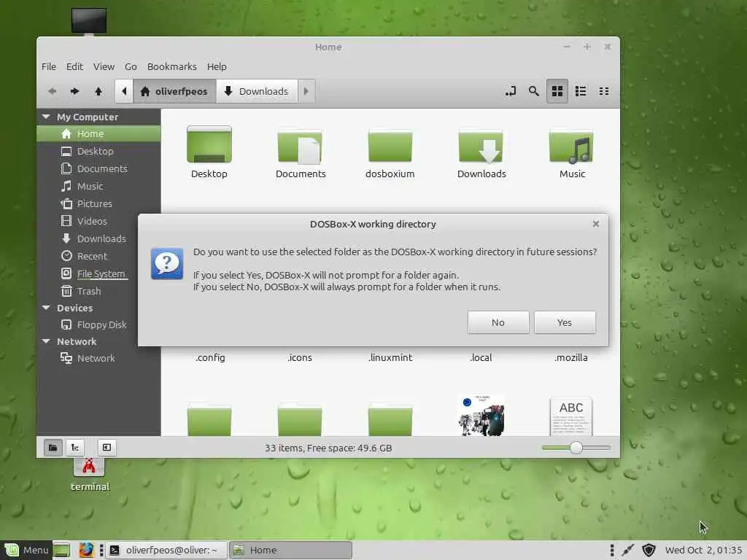Select the Downloads path button
Screen dimensions: 747x560
click(258, 91)
